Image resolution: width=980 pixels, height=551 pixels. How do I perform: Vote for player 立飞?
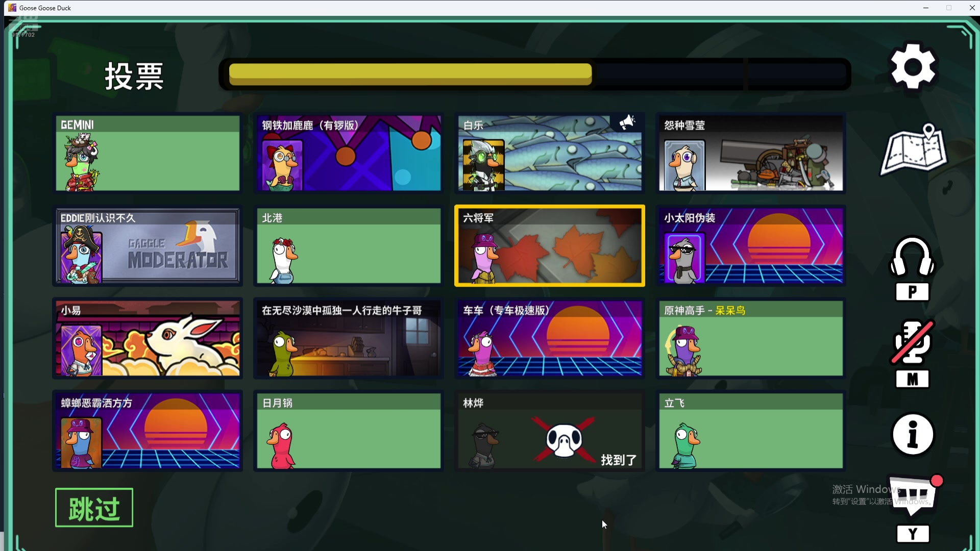pos(751,431)
